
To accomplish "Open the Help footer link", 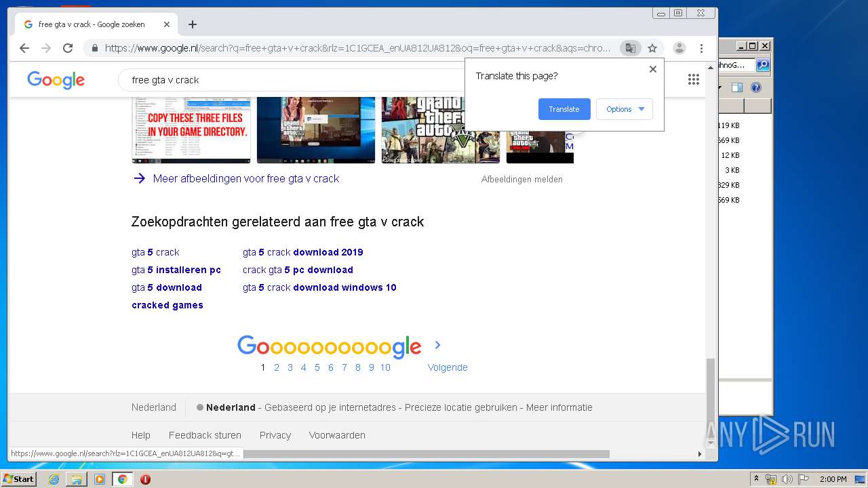I will (x=141, y=435).
